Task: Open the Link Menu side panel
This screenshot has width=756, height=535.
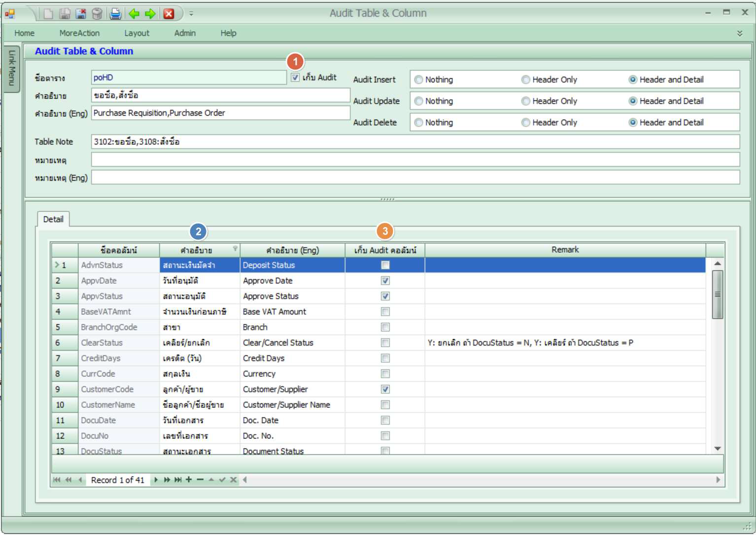Action: [11, 68]
